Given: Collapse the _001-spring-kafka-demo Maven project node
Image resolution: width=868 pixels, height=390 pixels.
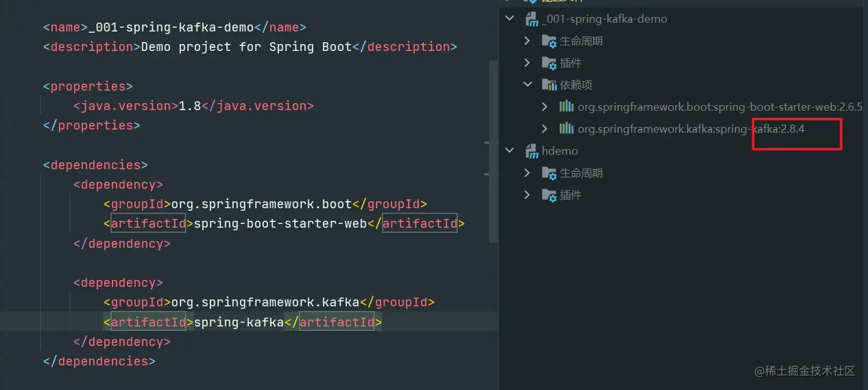Looking at the screenshot, I should tap(510, 19).
